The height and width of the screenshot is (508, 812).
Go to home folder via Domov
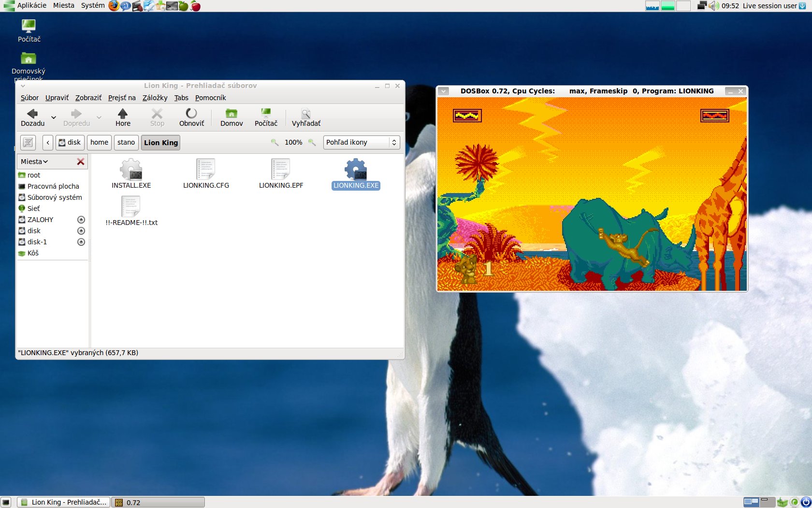coord(232,117)
